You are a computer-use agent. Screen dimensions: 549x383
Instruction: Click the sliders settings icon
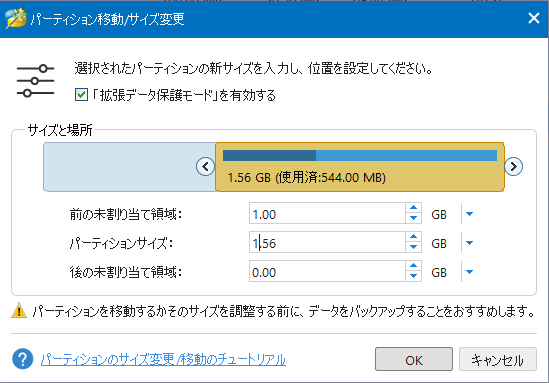tap(35, 81)
